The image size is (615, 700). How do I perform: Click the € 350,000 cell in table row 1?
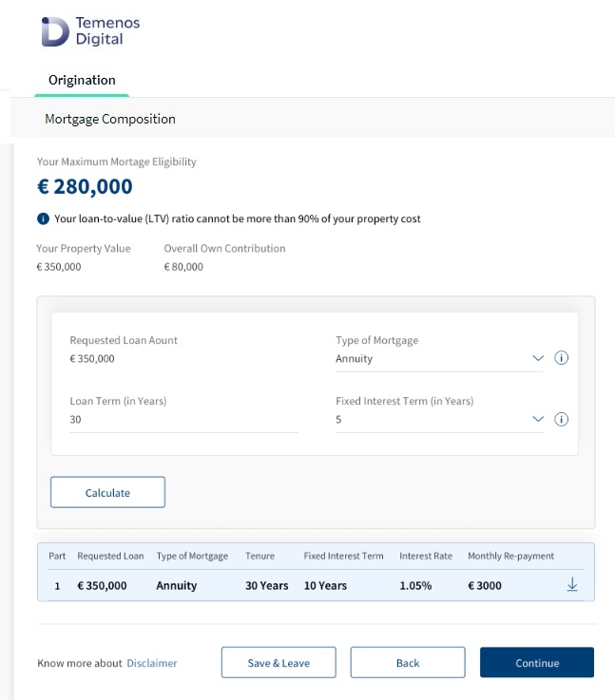point(102,585)
